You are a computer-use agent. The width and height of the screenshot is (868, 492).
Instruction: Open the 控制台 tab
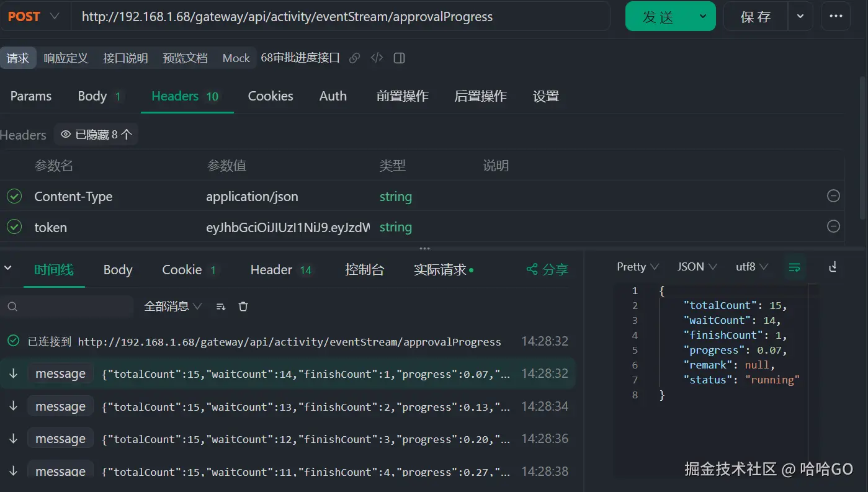[365, 270]
